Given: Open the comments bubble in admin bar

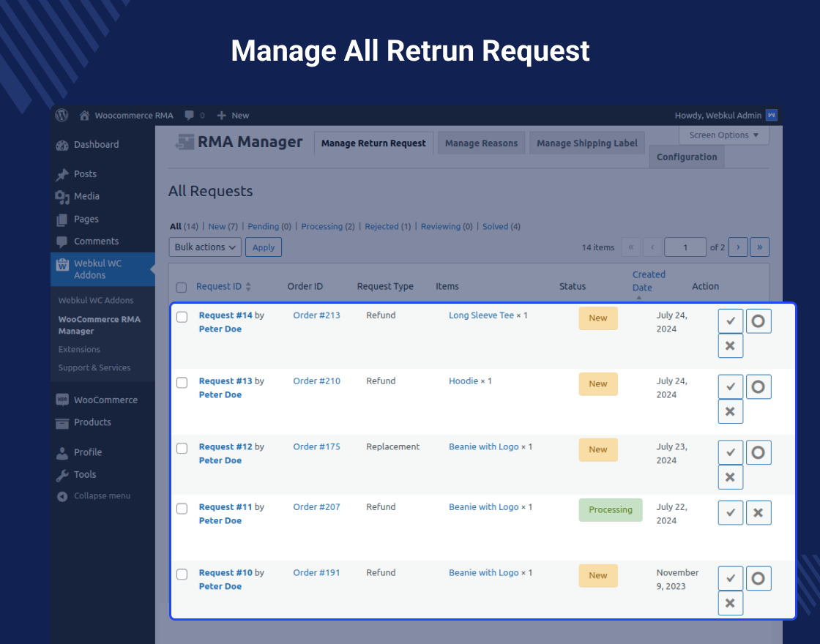Looking at the screenshot, I should point(190,115).
